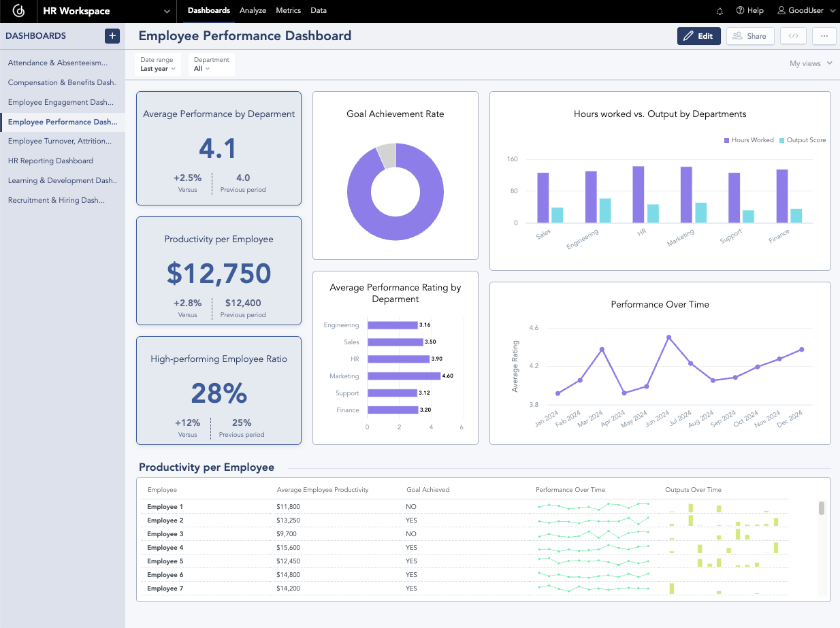This screenshot has height=628, width=840.
Task: Open notifications via the bell icon
Action: click(720, 11)
